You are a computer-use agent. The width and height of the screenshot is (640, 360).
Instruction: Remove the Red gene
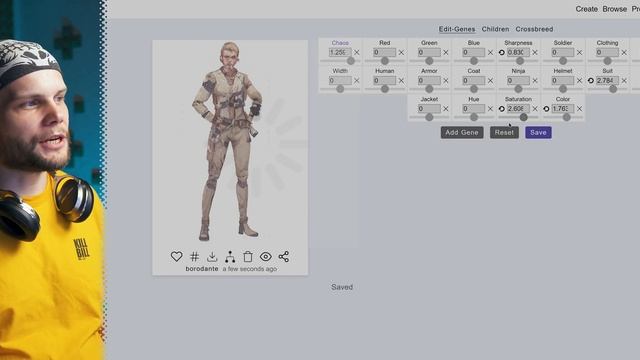[401, 52]
